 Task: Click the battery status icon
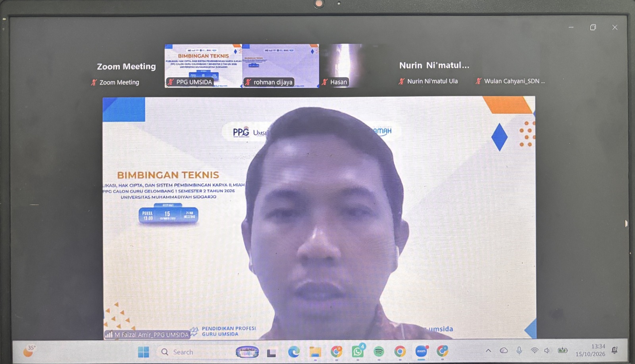[x=562, y=350]
